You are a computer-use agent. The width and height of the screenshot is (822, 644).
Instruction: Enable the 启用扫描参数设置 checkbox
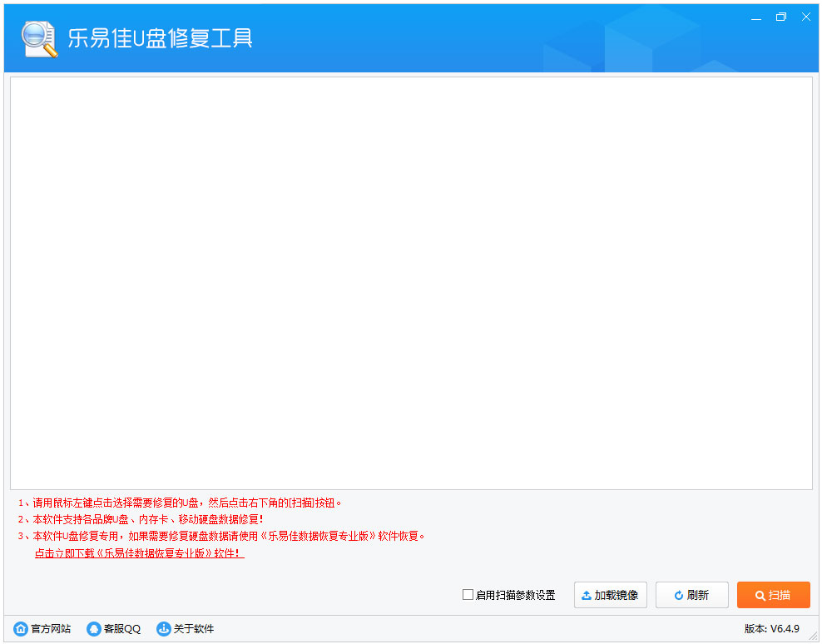click(468, 594)
